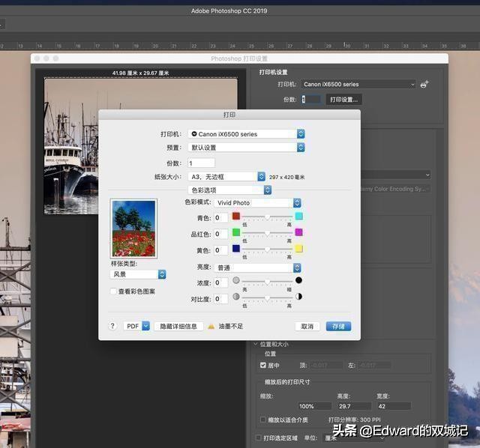Click the cyan high color swatch
Screen dimensions: 480x448
(298, 217)
